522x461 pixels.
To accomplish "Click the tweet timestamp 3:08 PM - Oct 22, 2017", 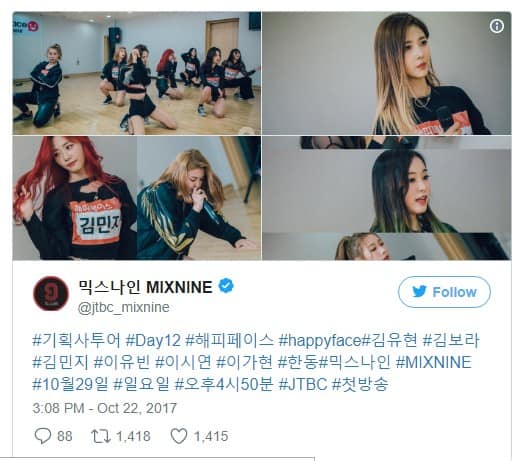I will pos(104,408).
